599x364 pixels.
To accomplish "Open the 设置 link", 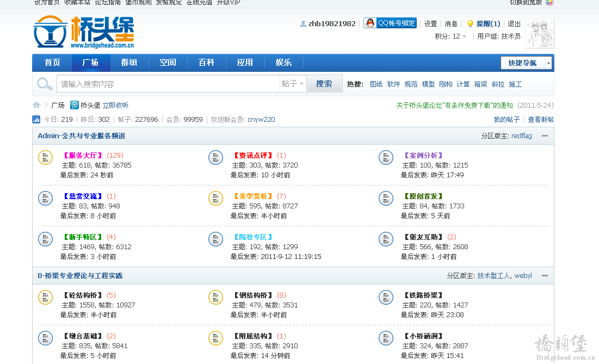I will 430,24.
